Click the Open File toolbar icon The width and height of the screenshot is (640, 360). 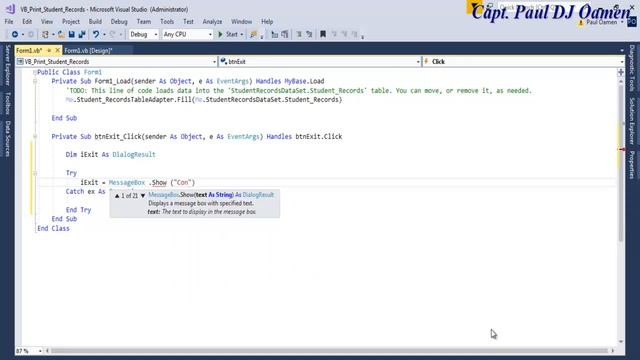61,35
